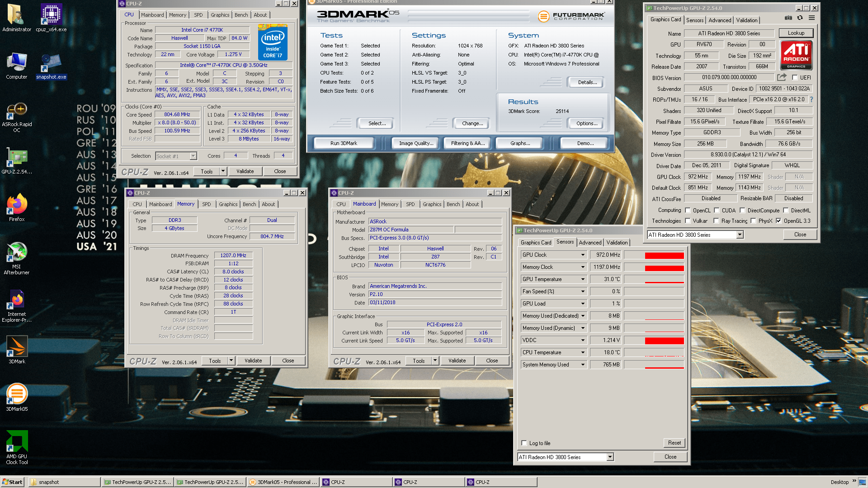Open the GPU-Z hamburger menu icon

(811, 18)
